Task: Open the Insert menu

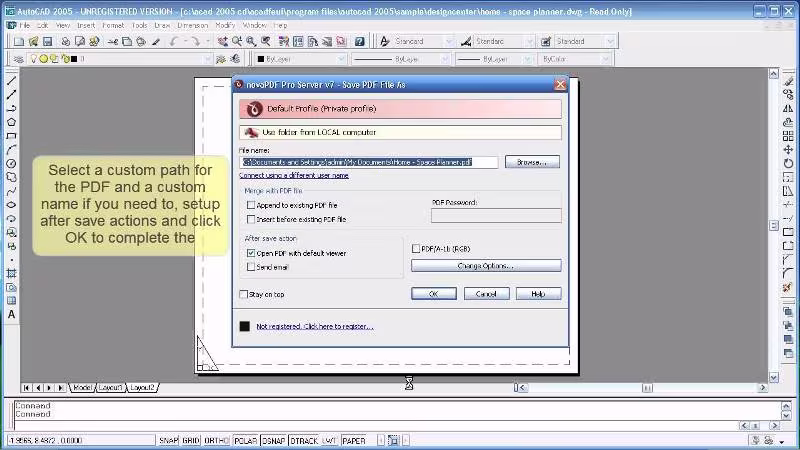Action: pyautogui.click(x=86, y=25)
